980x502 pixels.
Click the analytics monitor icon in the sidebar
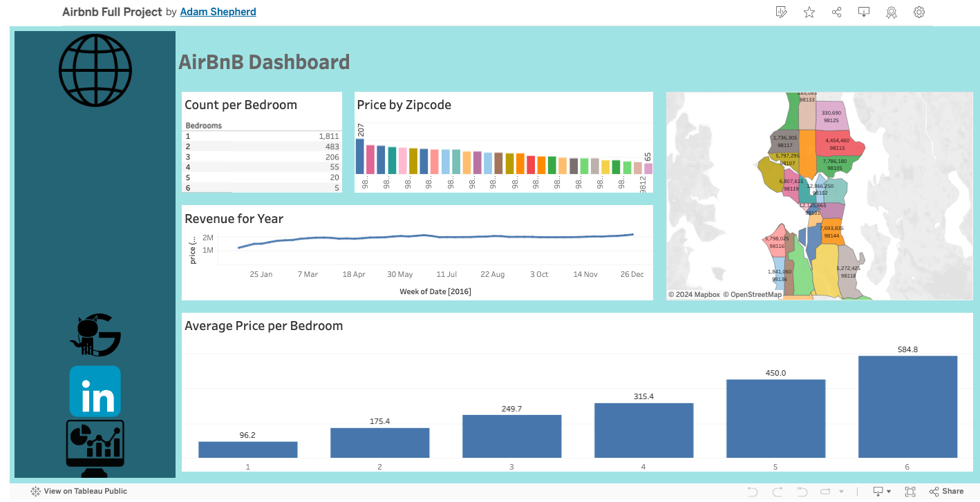[95, 445]
